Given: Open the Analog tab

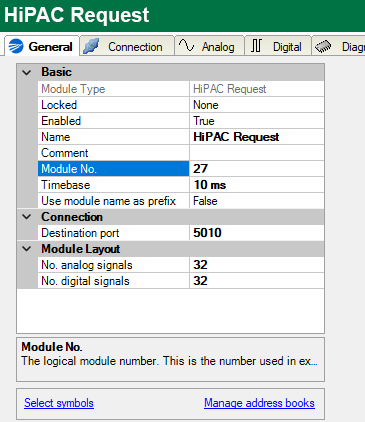Looking at the screenshot, I should 210,46.
